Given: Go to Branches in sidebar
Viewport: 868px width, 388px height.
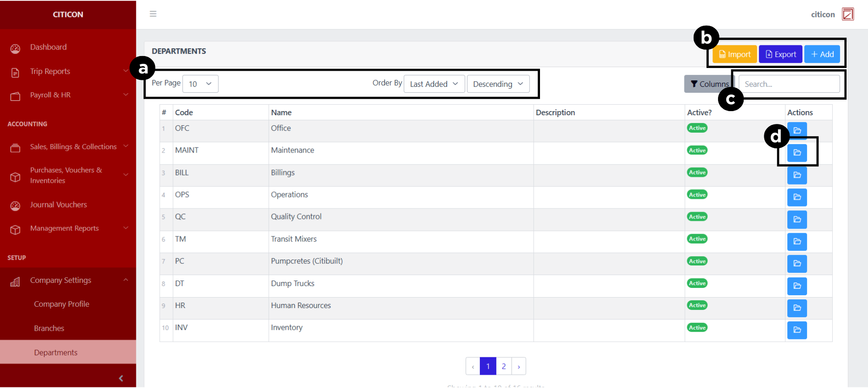Looking at the screenshot, I should point(49,328).
